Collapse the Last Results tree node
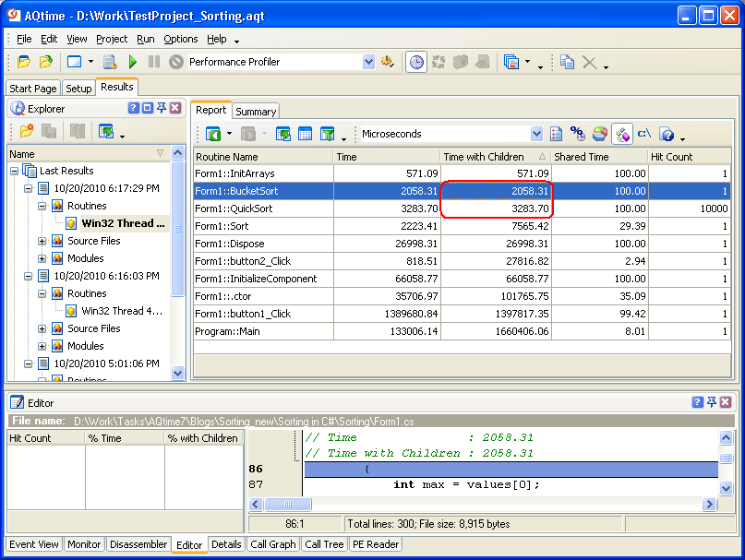This screenshot has width=745, height=560. [x=14, y=171]
